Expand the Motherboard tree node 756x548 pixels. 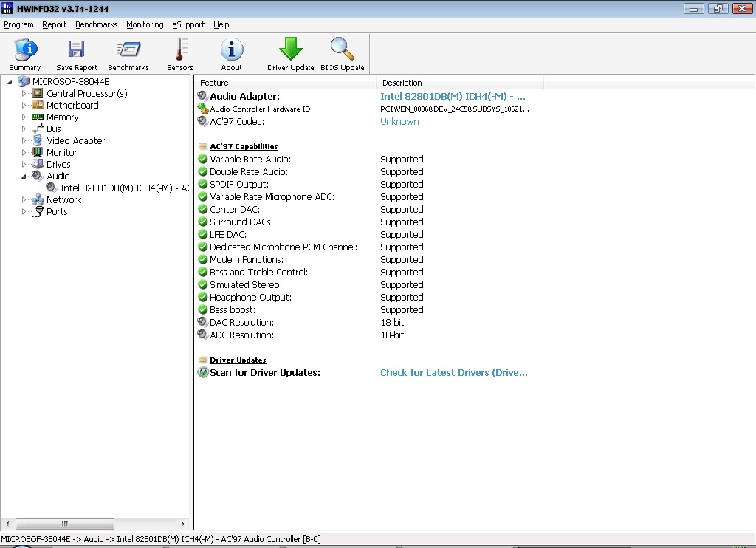coord(24,106)
